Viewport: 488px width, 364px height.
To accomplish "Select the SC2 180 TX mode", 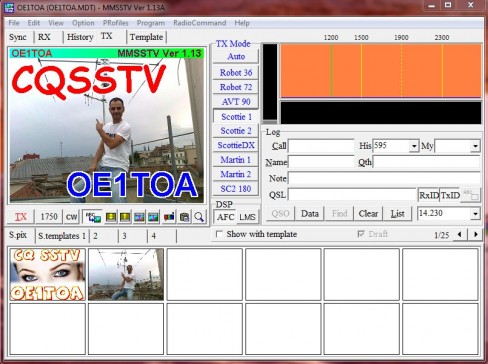I will 236,189.
